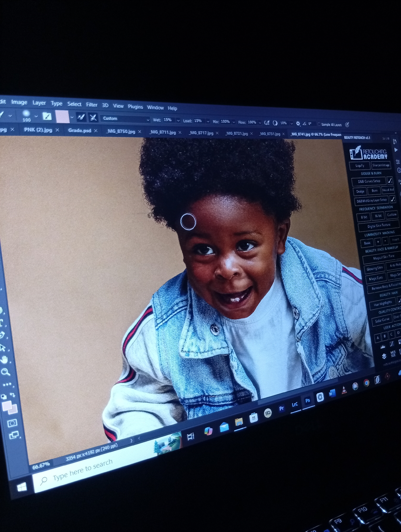The image size is (401, 532).
Task: Open the Custom blending brush combinations dropdown
Action: pos(125,119)
